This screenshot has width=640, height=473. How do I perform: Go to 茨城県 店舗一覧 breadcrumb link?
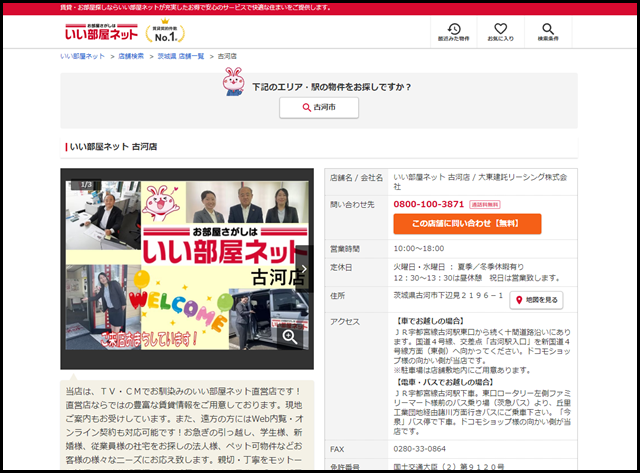(x=181, y=56)
